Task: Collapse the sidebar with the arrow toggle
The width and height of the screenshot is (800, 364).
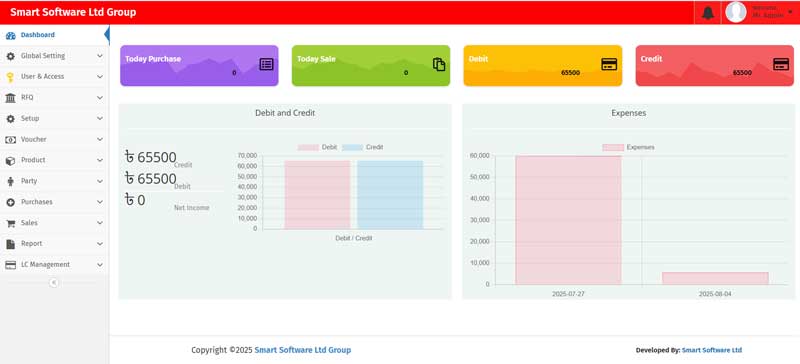Action: tap(54, 283)
